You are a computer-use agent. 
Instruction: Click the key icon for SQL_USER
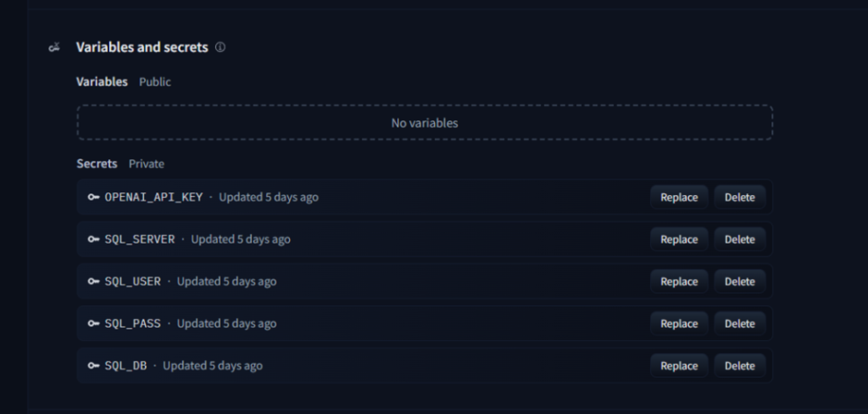coord(93,282)
